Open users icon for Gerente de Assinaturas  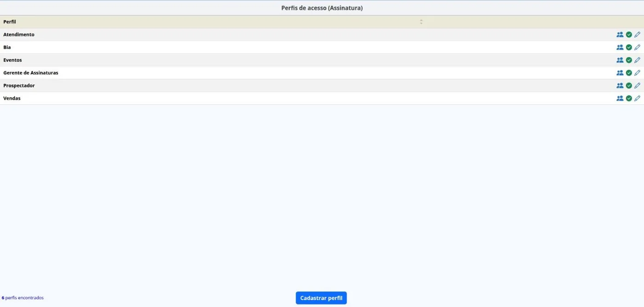(x=620, y=73)
